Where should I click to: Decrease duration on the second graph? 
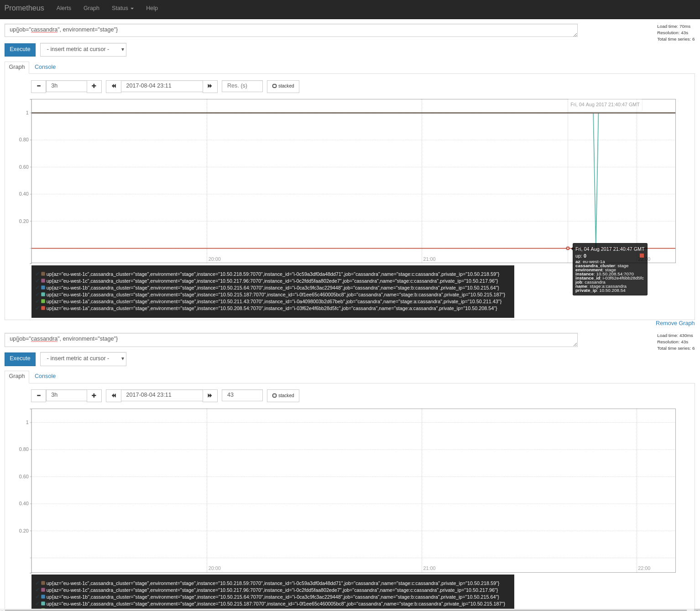pos(38,395)
